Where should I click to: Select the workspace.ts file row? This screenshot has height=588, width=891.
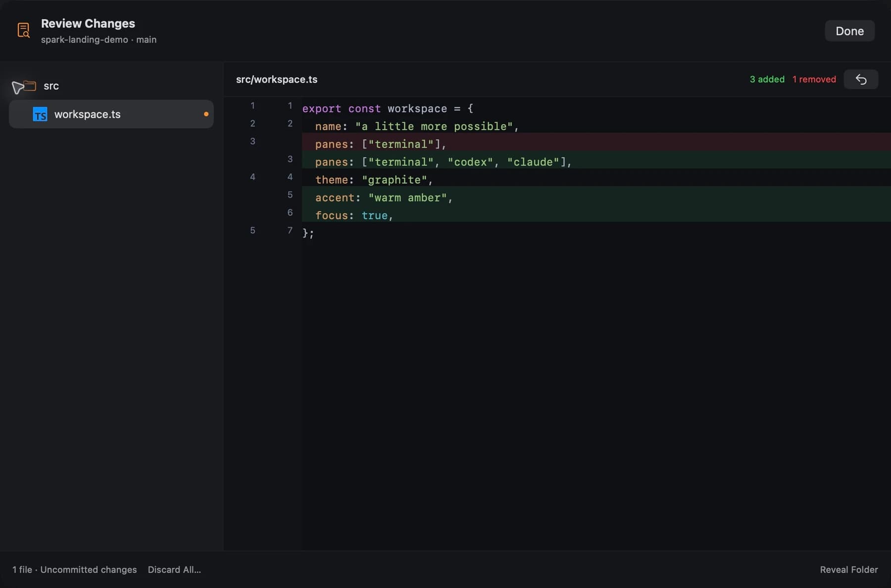coord(111,114)
